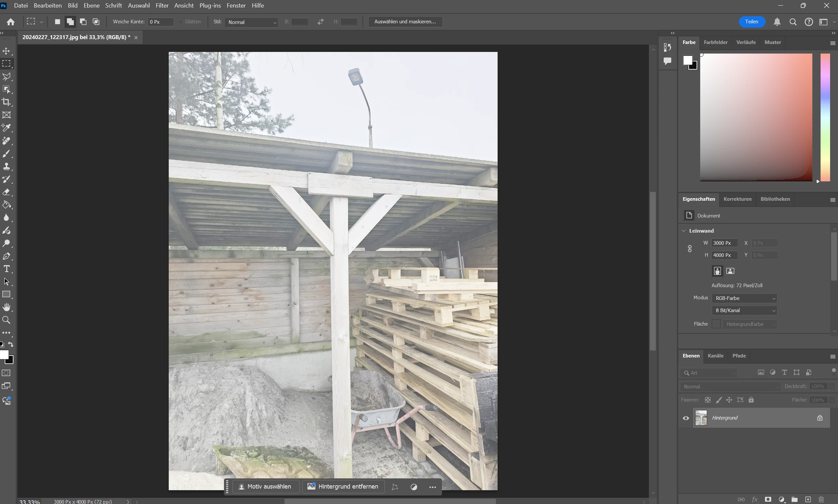Click the delete layer trash icon
838x504 pixels.
(x=821, y=499)
